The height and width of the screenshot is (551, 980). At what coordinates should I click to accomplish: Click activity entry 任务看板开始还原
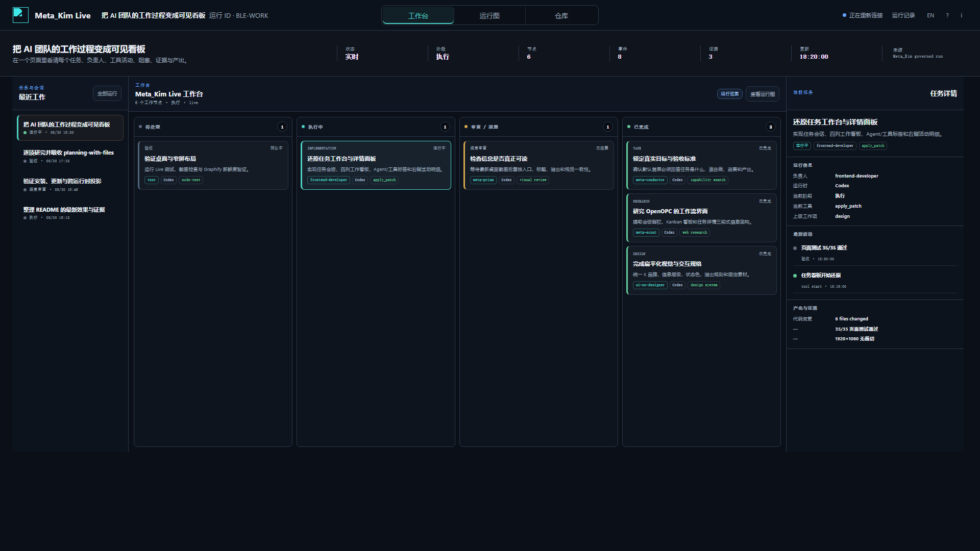click(875, 280)
